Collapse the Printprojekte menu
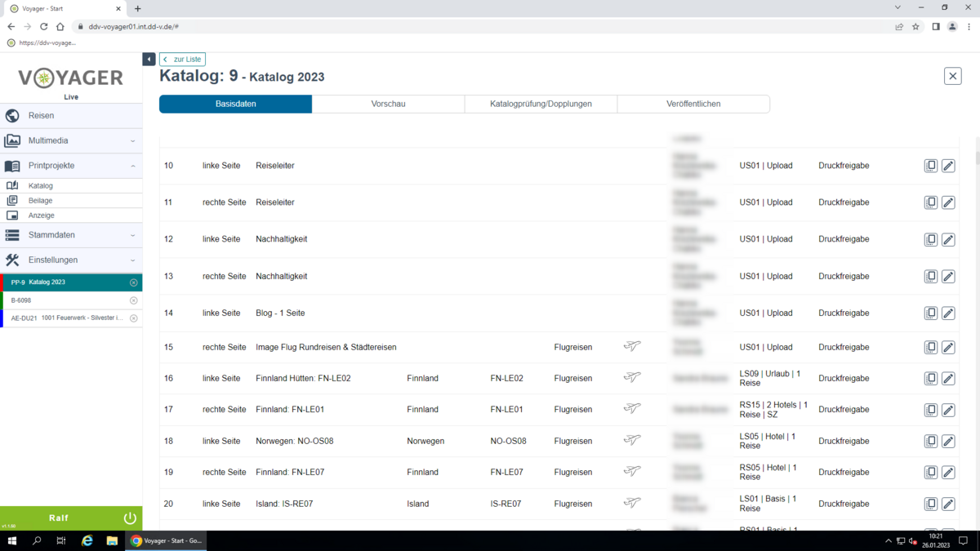Image resolution: width=980 pixels, height=551 pixels. 71,166
